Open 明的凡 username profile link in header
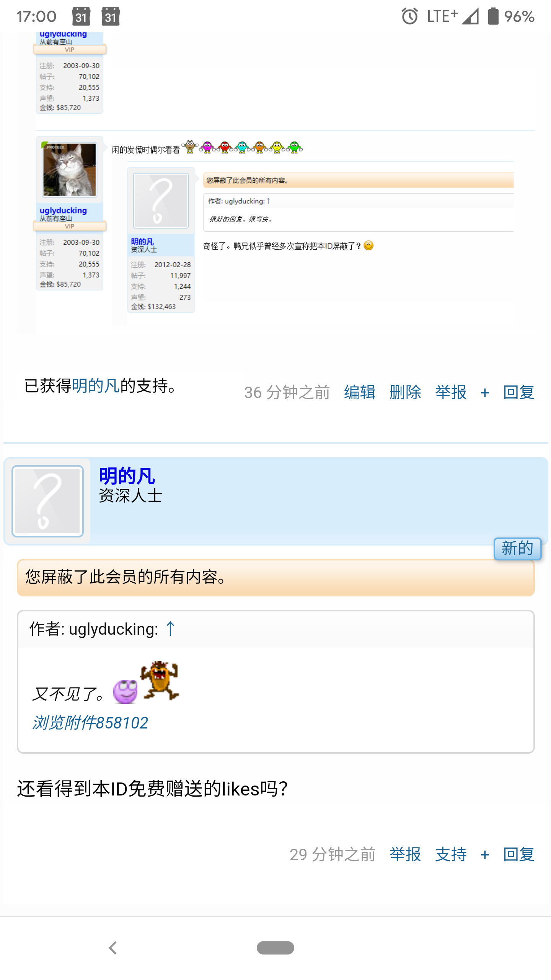The height and width of the screenshot is (980, 551). pyautogui.click(x=127, y=476)
